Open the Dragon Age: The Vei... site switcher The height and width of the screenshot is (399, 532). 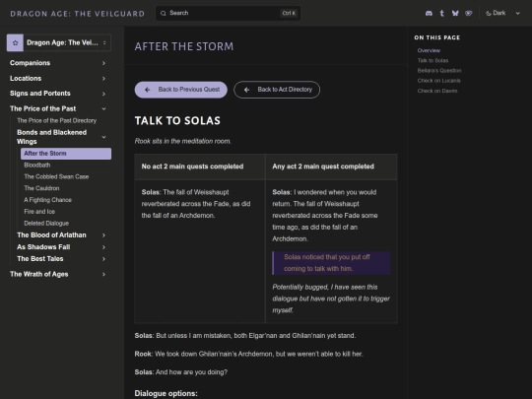click(x=59, y=42)
